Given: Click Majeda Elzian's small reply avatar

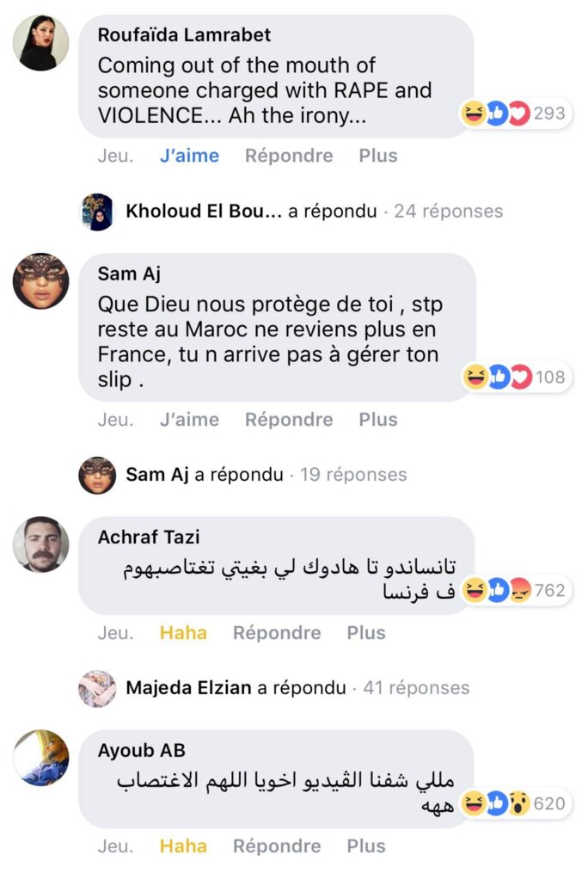Looking at the screenshot, I should point(97,688).
